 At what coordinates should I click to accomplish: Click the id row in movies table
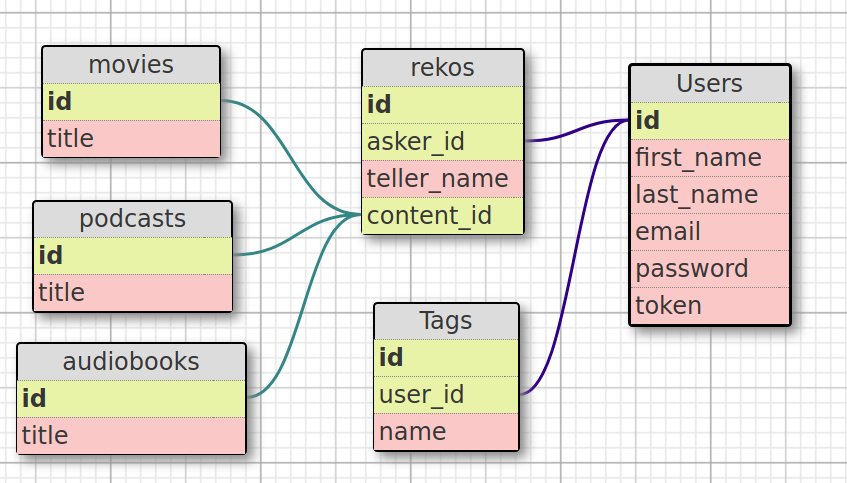pyautogui.click(x=131, y=102)
